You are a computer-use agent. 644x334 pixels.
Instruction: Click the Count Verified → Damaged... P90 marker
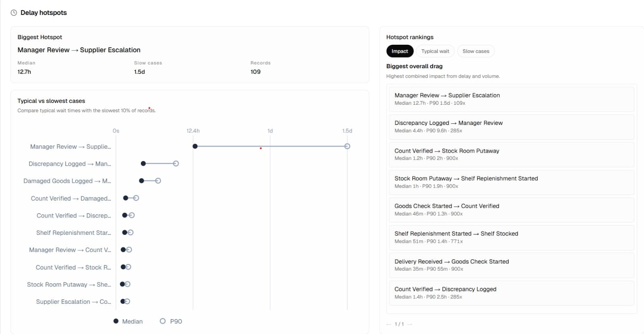coord(136,198)
